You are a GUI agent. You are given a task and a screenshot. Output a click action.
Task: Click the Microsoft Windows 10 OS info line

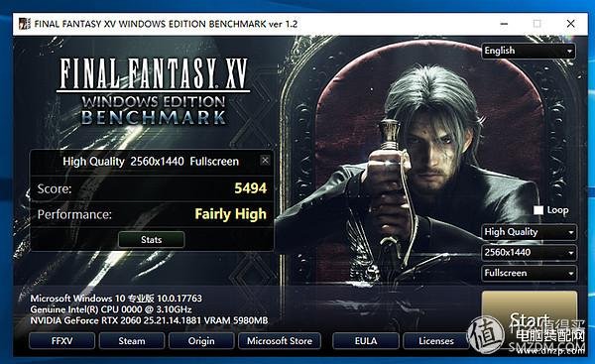tap(116, 299)
